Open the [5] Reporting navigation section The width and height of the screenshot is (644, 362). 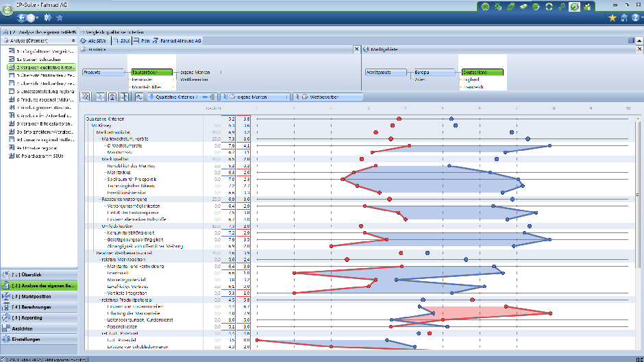(x=38, y=317)
